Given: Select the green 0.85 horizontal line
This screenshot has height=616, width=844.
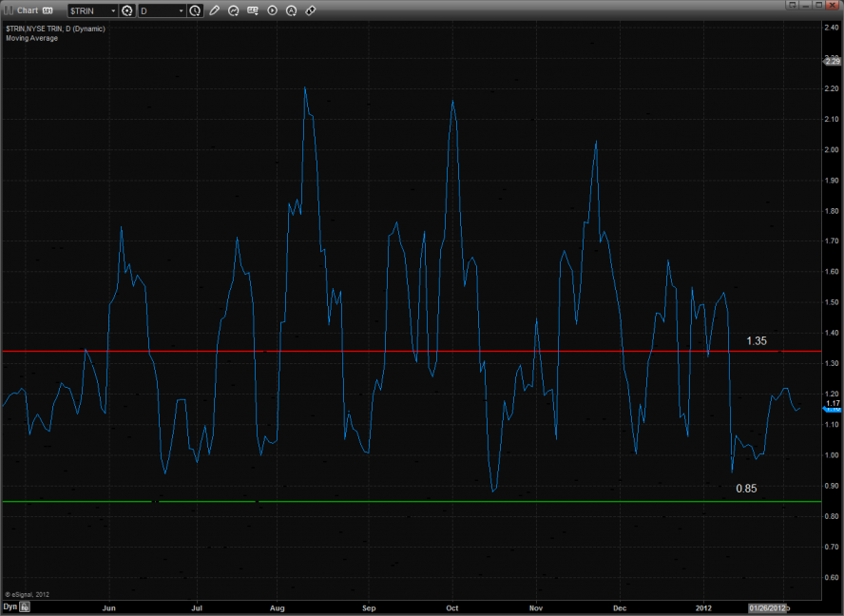Looking at the screenshot, I should 412,501.
